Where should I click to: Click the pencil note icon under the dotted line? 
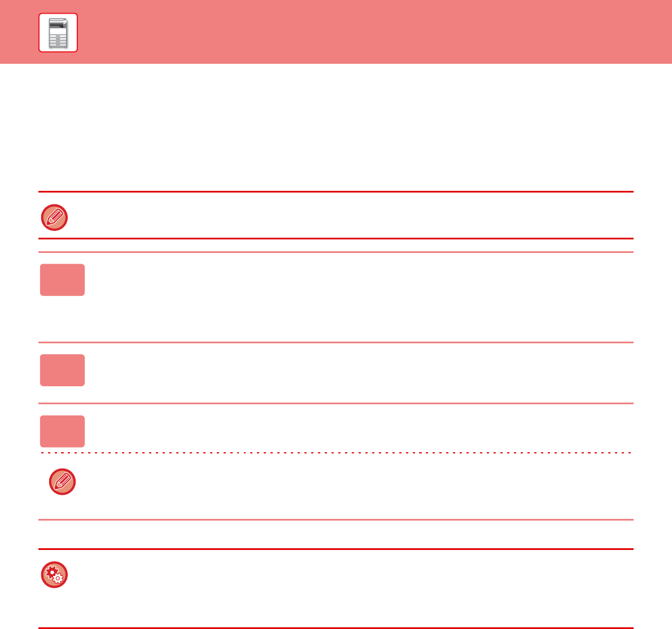pyautogui.click(x=62, y=482)
